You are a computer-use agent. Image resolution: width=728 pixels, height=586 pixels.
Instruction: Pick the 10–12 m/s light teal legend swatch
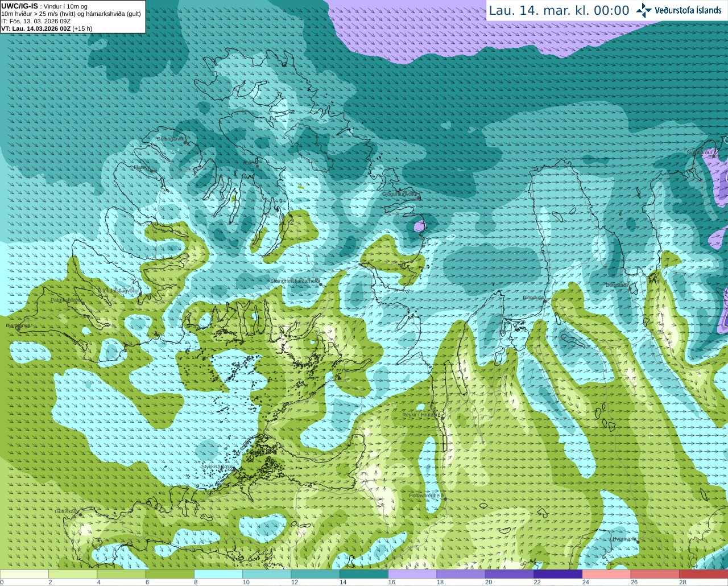(x=267, y=573)
